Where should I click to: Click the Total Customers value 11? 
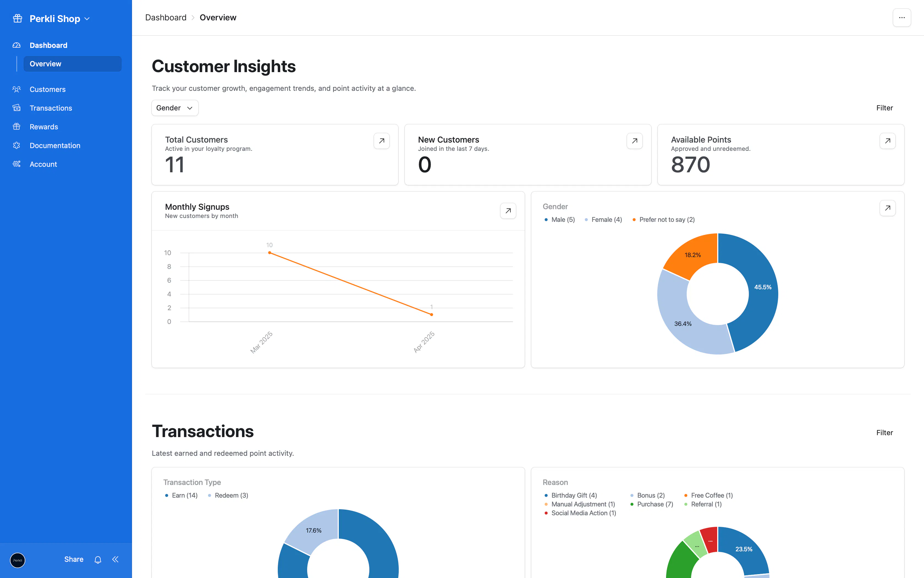(175, 165)
